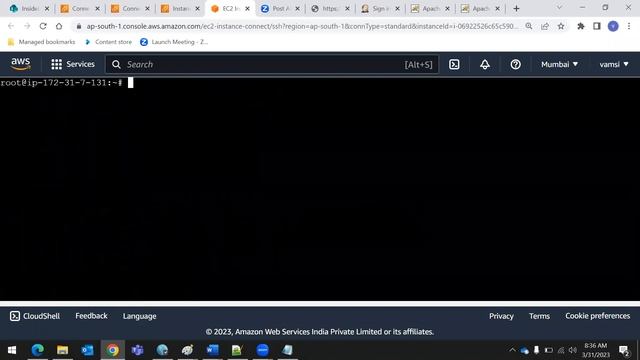Launch CloudShell from the top navigation icon
640x360 pixels.
click(454, 64)
